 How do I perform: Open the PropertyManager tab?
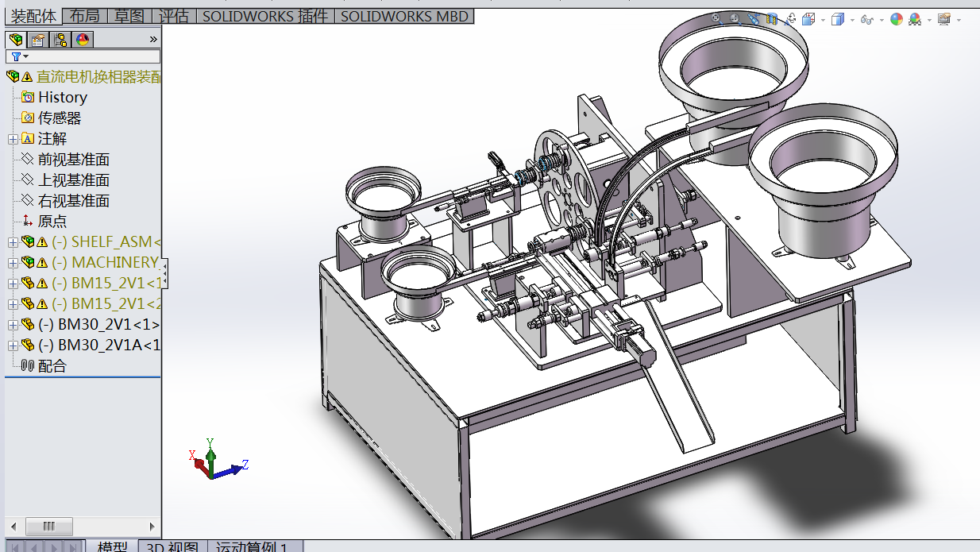pyautogui.click(x=37, y=39)
